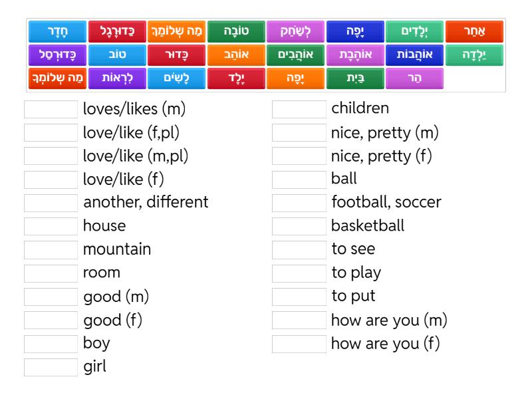Choose the orange יפה tile
The height and width of the screenshot is (399, 532).
click(295, 78)
